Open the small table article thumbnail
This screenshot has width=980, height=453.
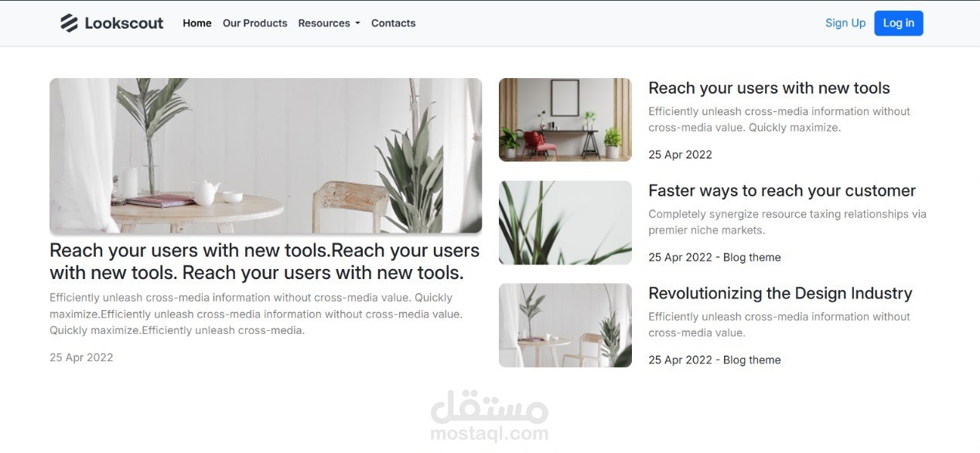[565, 325]
